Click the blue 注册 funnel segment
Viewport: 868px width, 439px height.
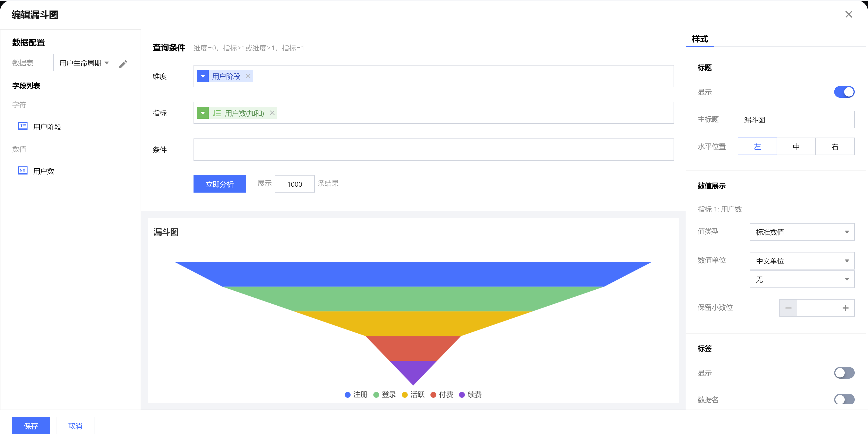[413, 274]
